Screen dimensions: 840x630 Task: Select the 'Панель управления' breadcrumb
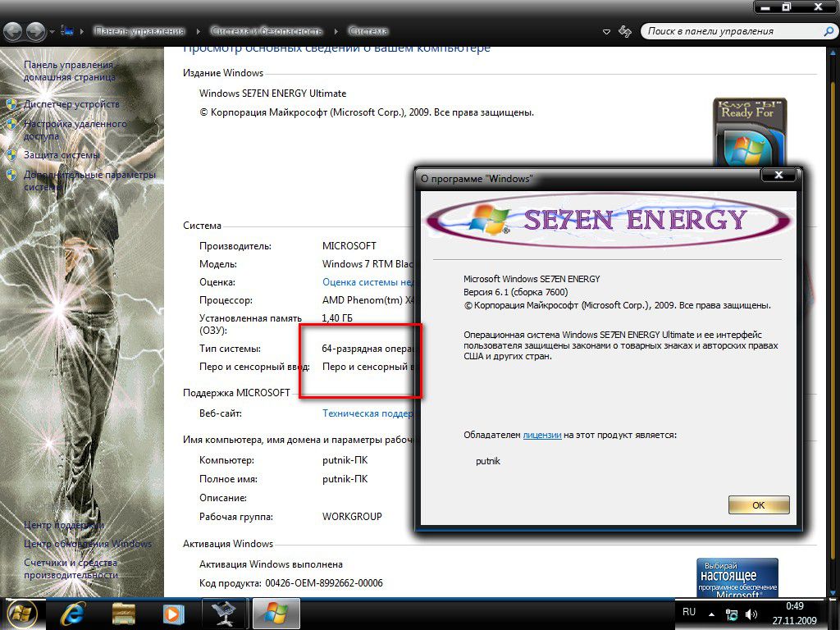tap(139, 31)
